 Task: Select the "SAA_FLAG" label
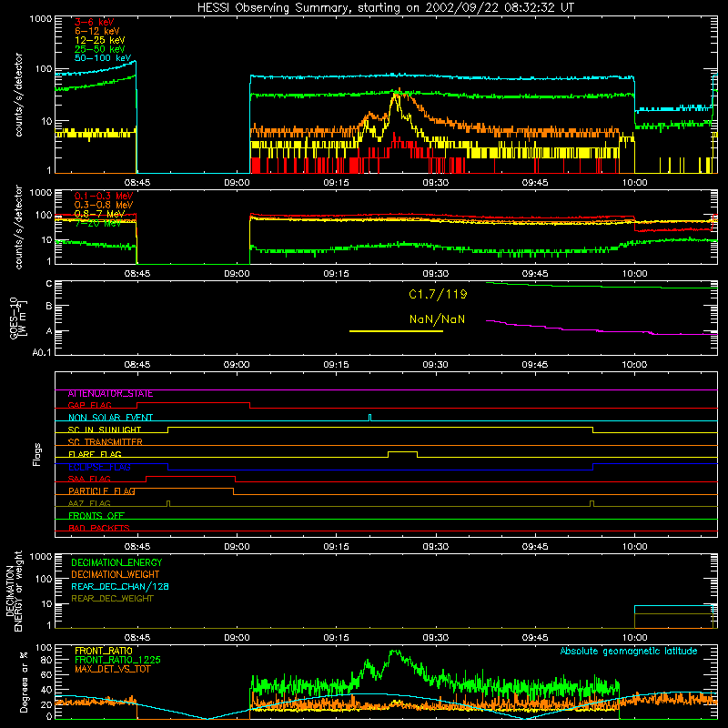(89, 479)
